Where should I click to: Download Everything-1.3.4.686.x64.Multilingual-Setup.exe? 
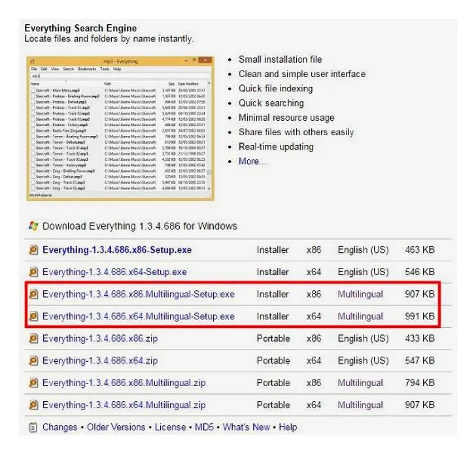(x=139, y=316)
